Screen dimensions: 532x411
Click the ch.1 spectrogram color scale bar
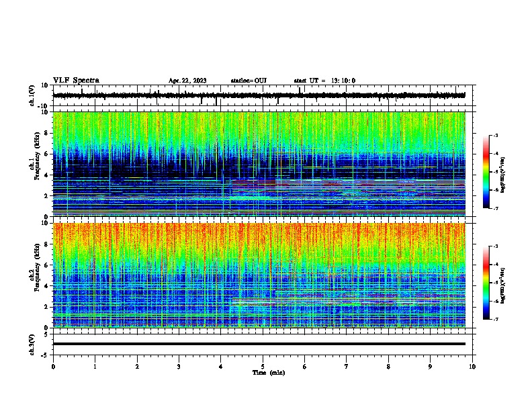point(486,172)
